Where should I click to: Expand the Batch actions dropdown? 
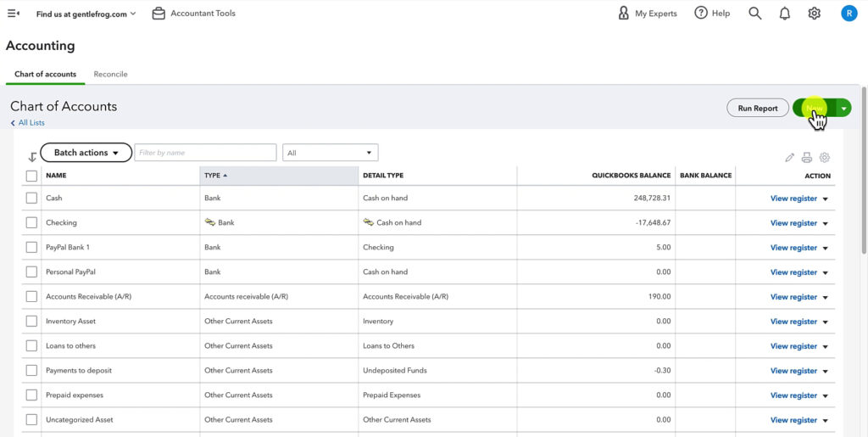[x=86, y=152]
